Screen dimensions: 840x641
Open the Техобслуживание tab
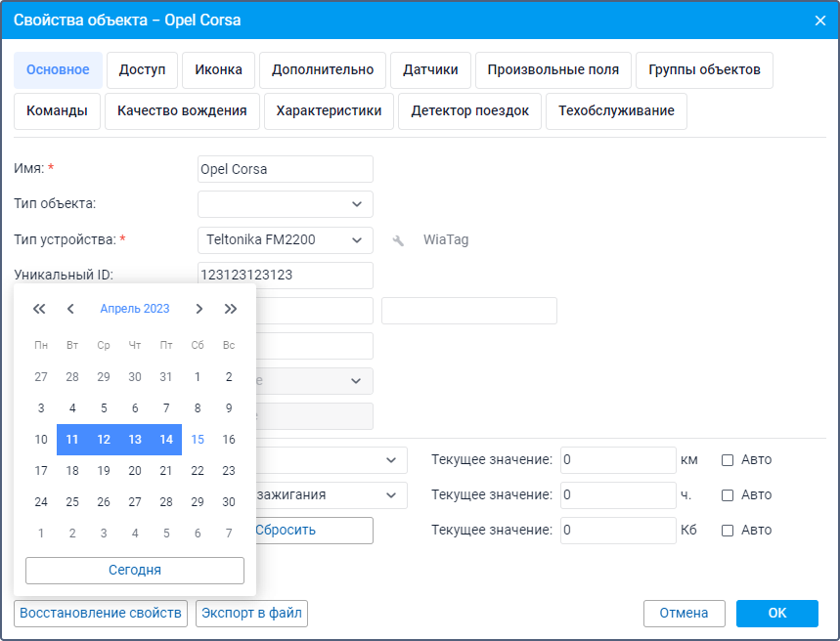pos(616,111)
